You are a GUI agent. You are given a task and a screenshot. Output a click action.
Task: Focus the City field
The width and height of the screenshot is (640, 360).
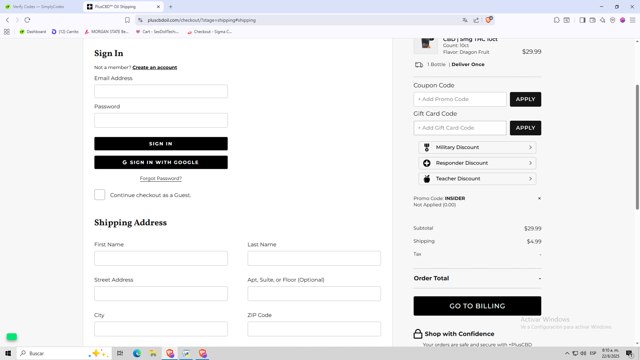click(x=161, y=329)
